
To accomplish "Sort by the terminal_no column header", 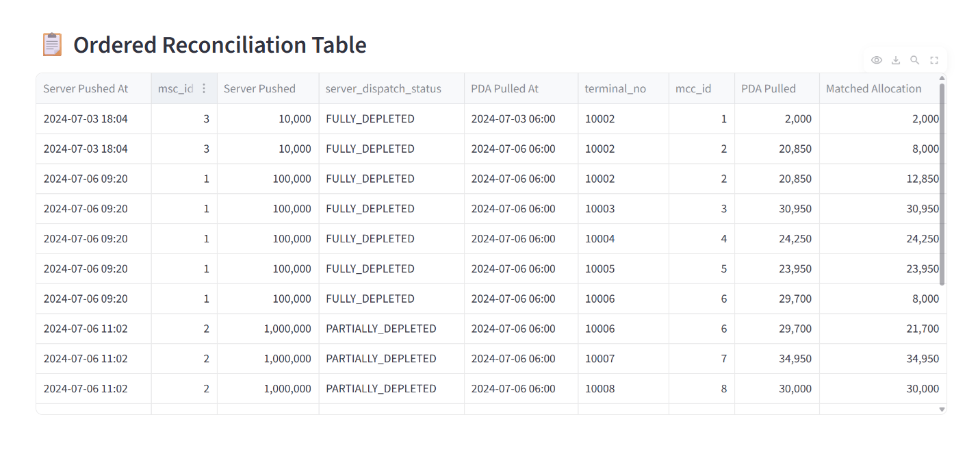I will pos(623,88).
